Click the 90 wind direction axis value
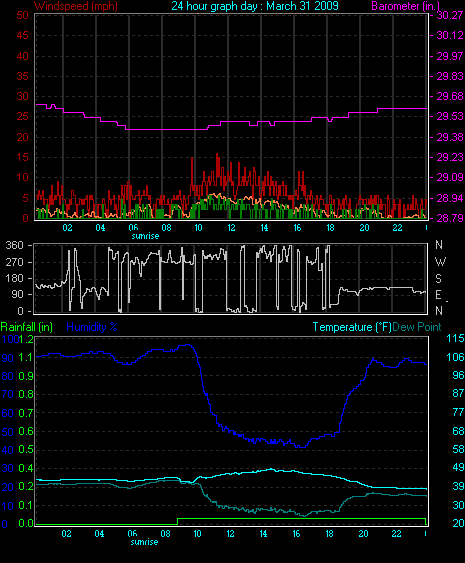 click(x=17, y=294)
